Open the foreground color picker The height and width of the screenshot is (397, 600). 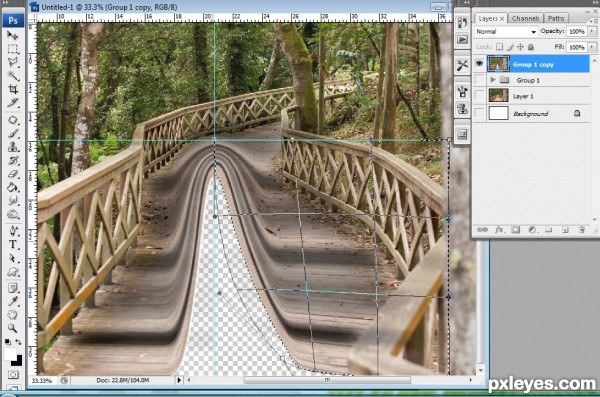point(10,353)
